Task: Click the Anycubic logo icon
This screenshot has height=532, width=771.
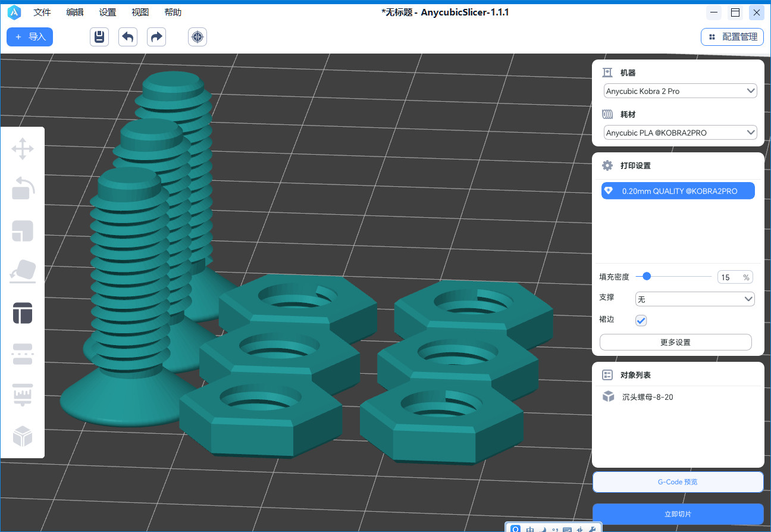Action: pyautogui.click(x=14, y=12)
